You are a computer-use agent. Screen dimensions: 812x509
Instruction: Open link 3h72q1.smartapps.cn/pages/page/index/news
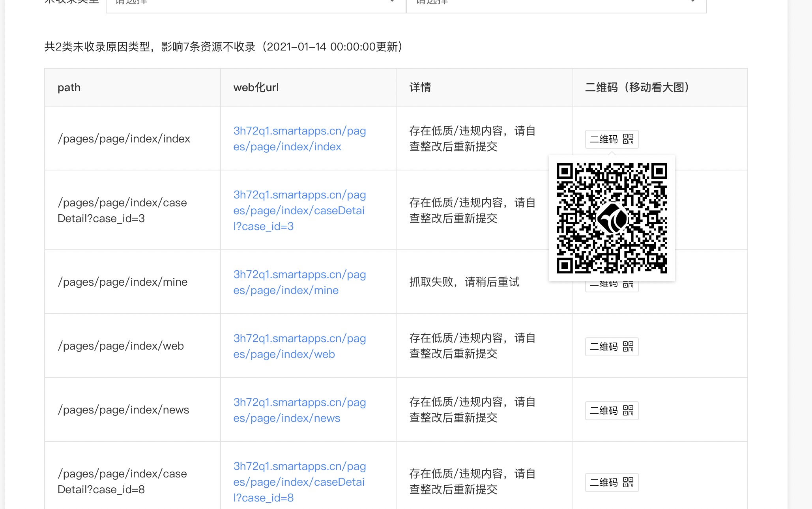[299, 410]
